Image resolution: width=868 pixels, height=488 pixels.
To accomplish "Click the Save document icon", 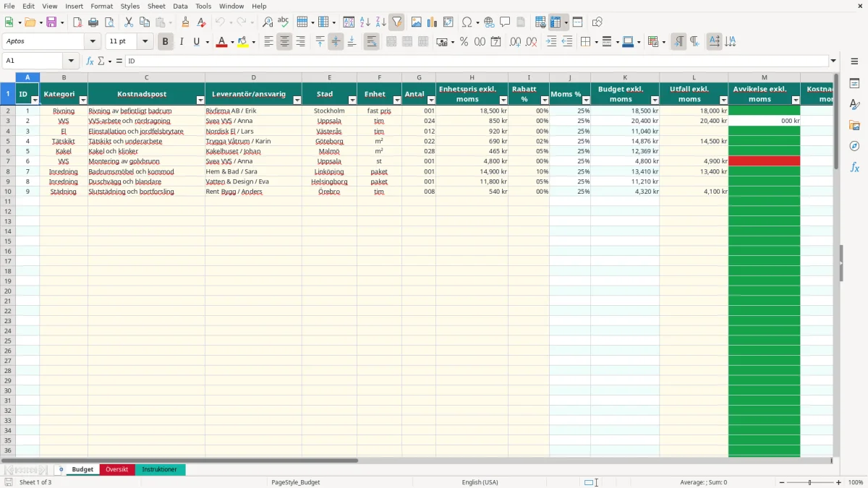I will 51,22.
